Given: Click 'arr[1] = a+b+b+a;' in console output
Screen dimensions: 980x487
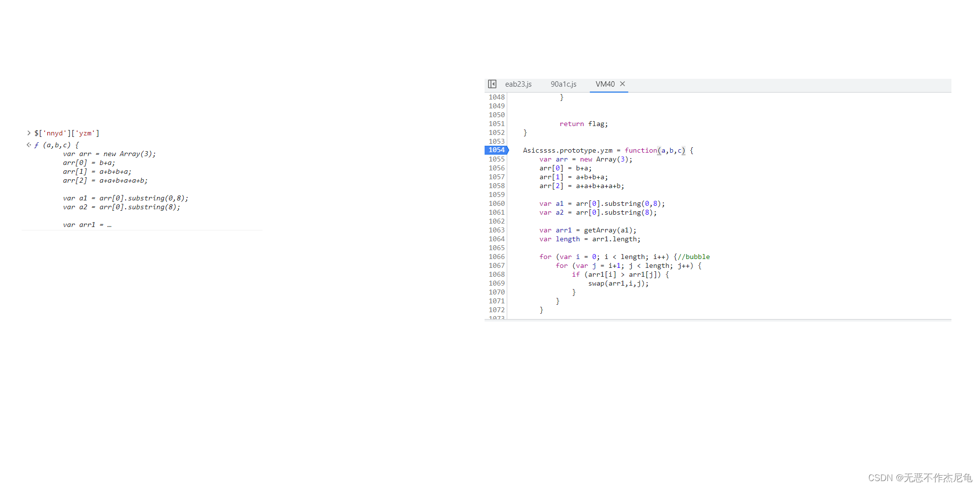Looking at the screenshot, I should (x=97, y=171).
